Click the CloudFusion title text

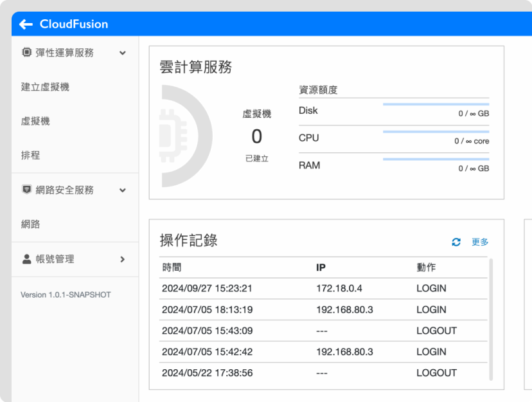(74, 24)
